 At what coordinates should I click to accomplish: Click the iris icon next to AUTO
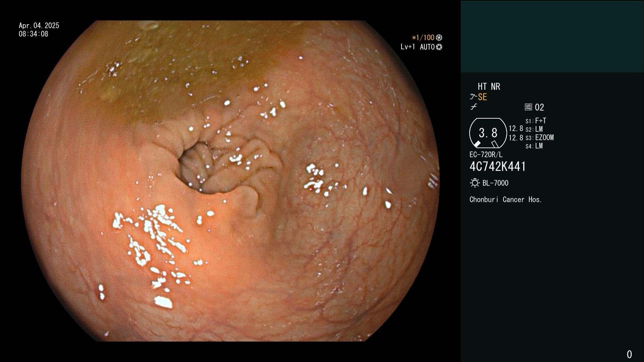click(439, 47)
